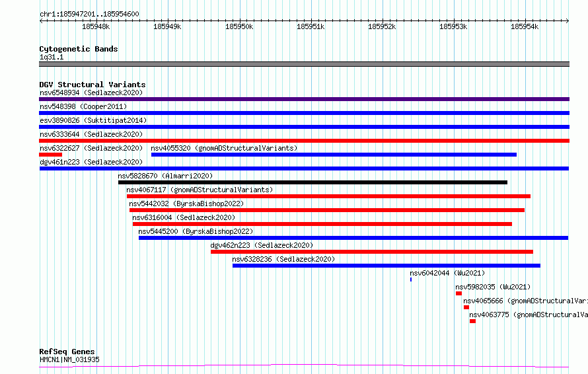The height and width of the screenshot is (374, 588).
Task: Click the Cytogenetic Bands track title
Action: (79, 49)
